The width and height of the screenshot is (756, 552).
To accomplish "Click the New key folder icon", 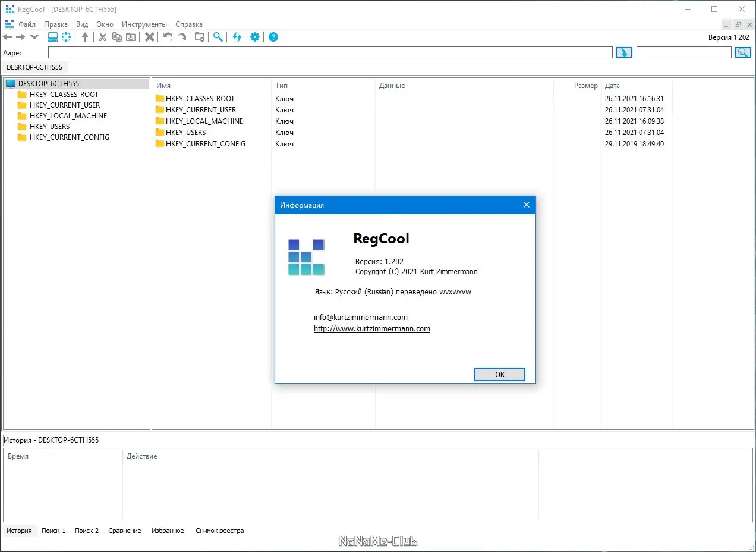I will click(x=200, y=37).
